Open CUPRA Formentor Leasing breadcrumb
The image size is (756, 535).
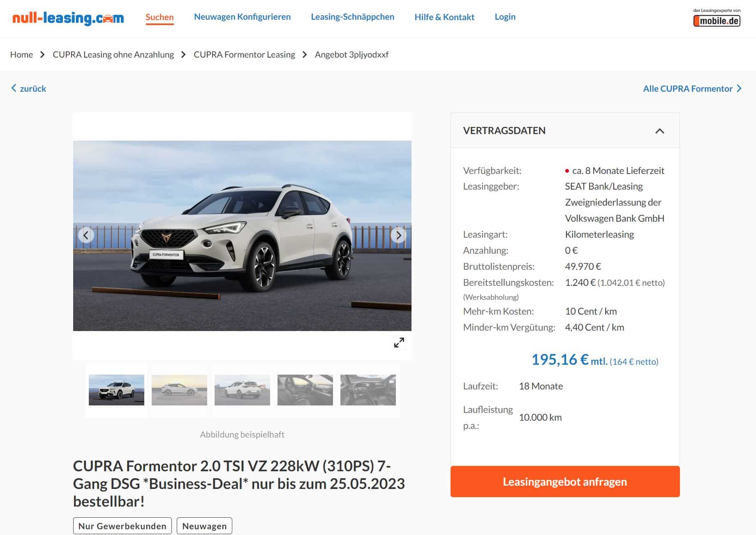pyautogui.click(x=244, y=54)
